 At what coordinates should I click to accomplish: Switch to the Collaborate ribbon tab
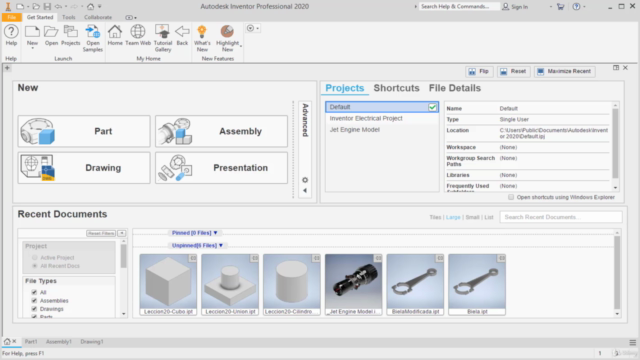click(x=98, y=17)
